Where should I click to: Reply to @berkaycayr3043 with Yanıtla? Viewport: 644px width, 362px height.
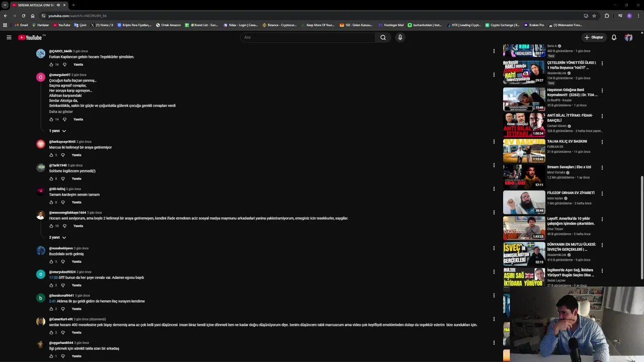tap(76, 155)
